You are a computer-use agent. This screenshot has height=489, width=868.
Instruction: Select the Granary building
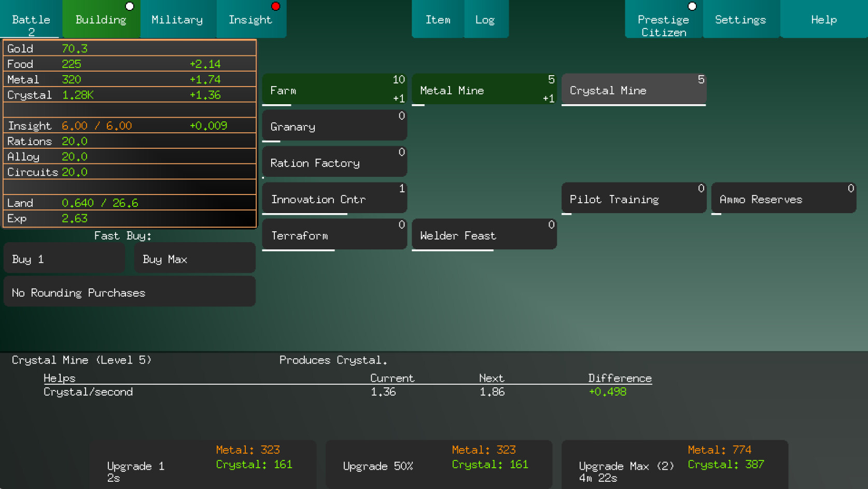pos(334,126)
